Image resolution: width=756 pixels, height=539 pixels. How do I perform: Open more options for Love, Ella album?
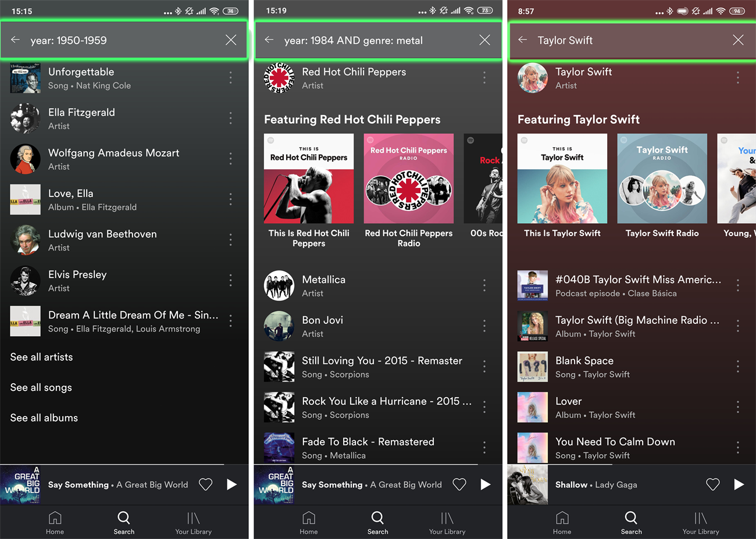(x=231, y=199)
